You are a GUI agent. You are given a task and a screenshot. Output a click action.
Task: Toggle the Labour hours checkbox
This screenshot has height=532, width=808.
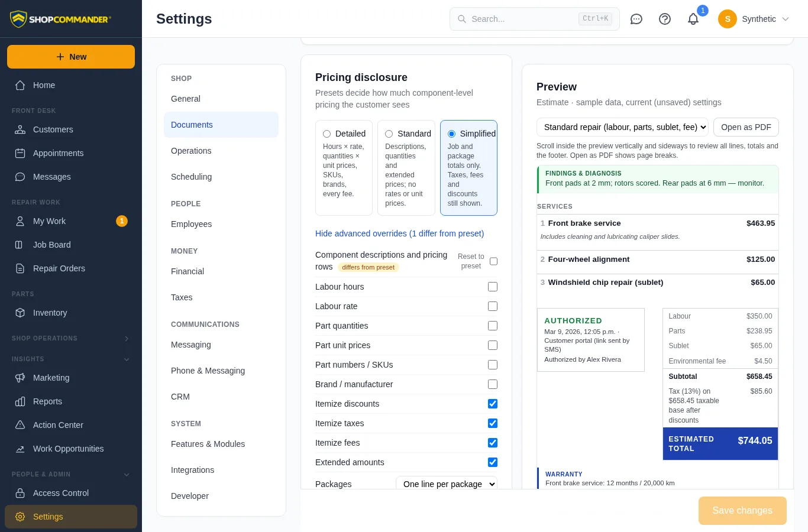tap(493, 287)
